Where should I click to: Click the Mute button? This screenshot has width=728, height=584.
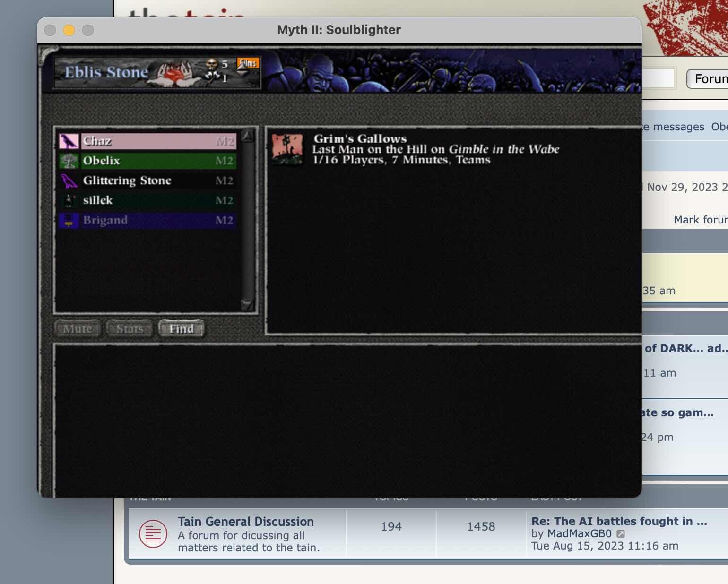(x=78, y=328)
